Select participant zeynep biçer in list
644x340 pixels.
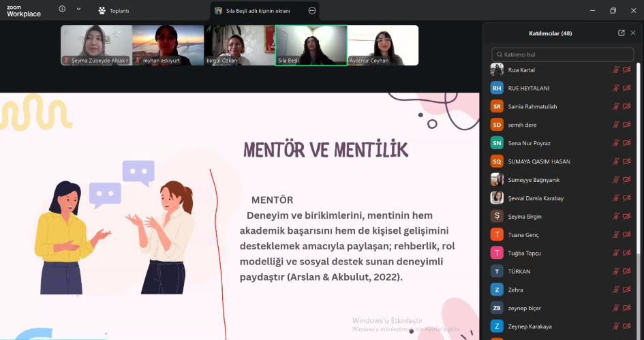tap(561, 308)
